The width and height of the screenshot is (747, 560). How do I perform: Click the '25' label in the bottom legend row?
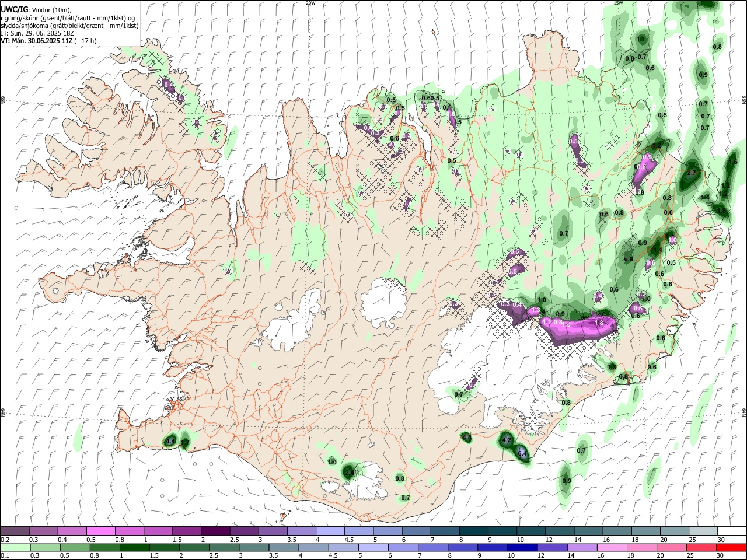click(690, 555)
